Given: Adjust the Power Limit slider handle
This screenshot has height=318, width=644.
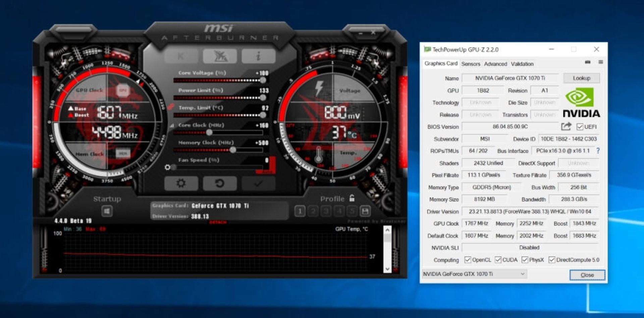Looking at the screenshot, I should 263,98.
